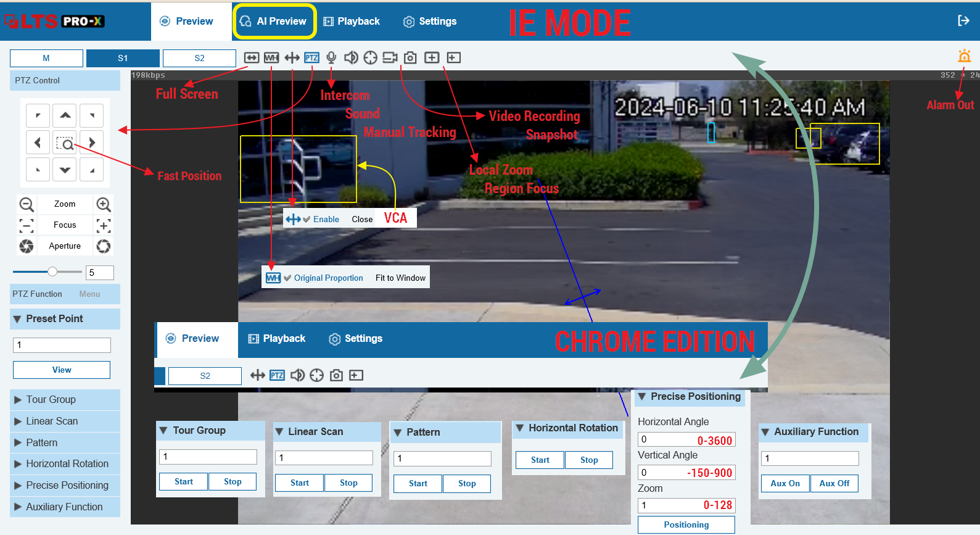Choose Fit to Window proportion option
Image resolution: width=980 pixels, height=535 pixels.
(400, 278)
